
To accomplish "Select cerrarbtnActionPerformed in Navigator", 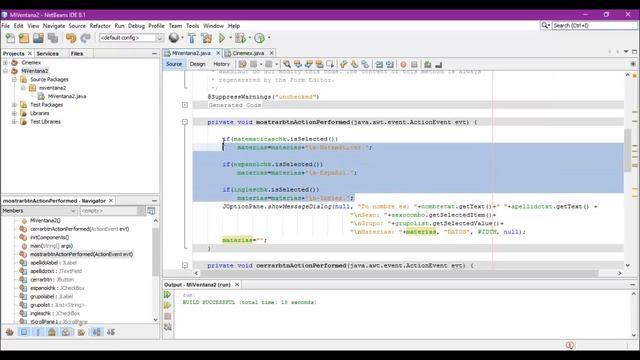I will [x=80, y=229].
